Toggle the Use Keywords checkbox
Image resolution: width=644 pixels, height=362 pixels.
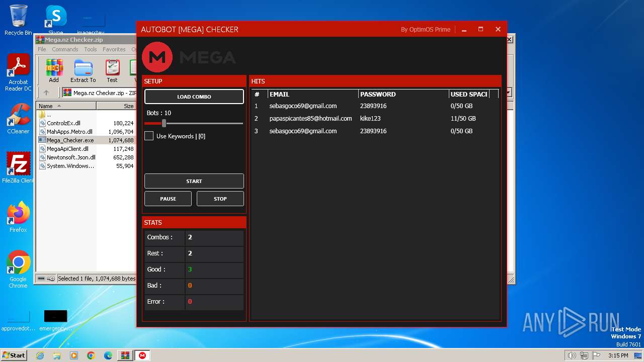pos(149,136)
